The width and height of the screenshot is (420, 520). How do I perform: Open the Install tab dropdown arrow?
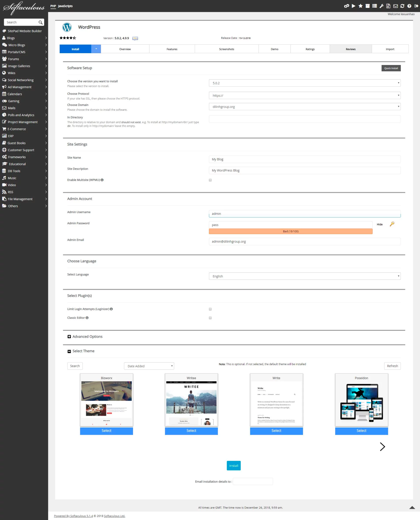pyautogui.click(x=96, y=49)
